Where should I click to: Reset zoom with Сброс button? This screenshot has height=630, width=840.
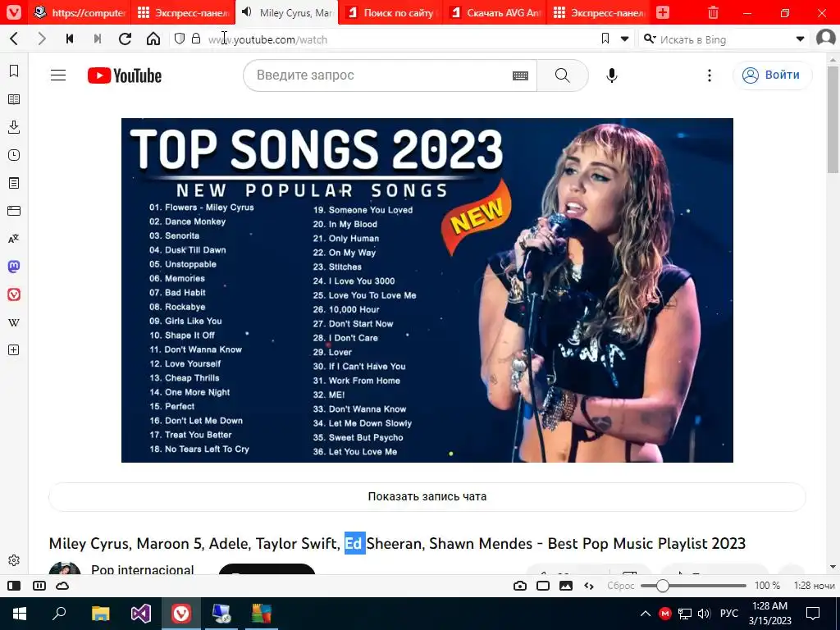620,586
